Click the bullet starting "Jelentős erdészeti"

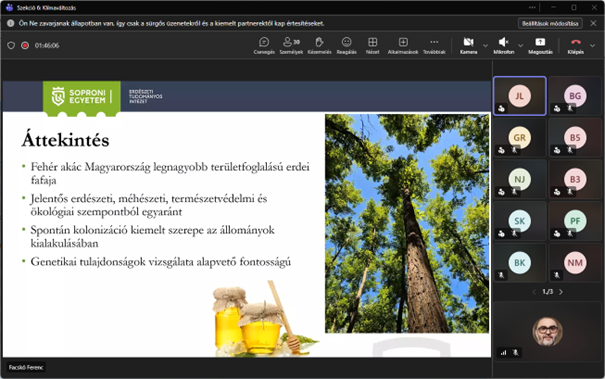click(x=149, y=205)
